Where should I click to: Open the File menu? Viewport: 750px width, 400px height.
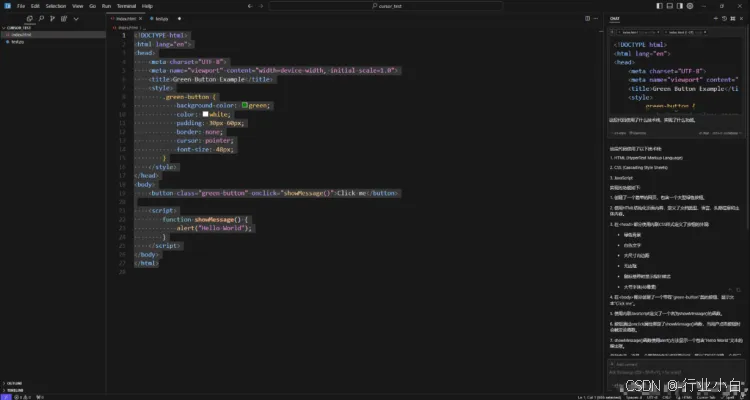pos(21,6)
